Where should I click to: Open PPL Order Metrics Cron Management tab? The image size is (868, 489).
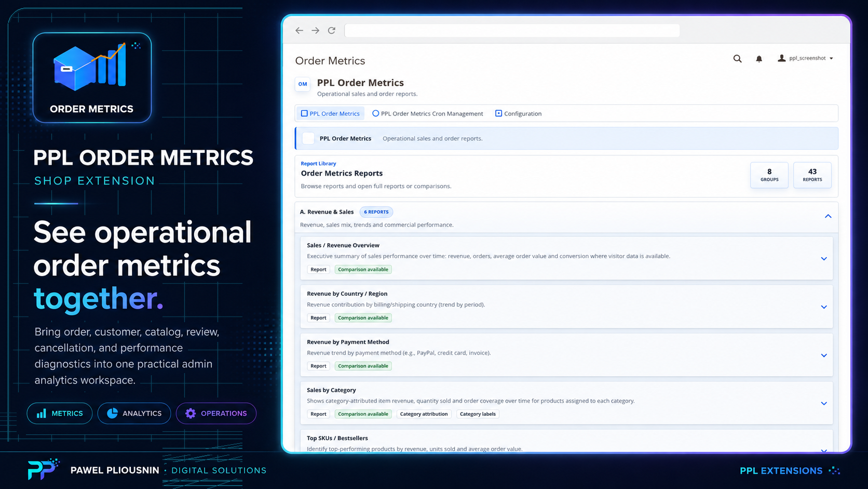427,113
